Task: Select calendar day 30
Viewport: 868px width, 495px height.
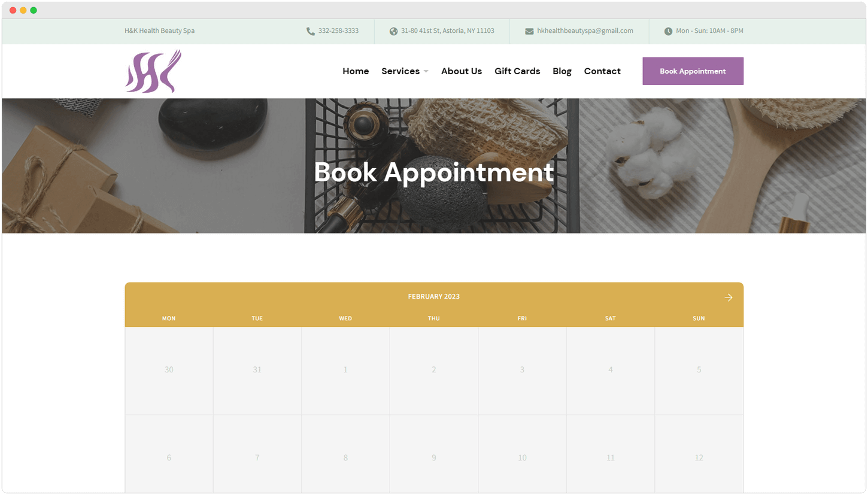Action: (169, 370)
